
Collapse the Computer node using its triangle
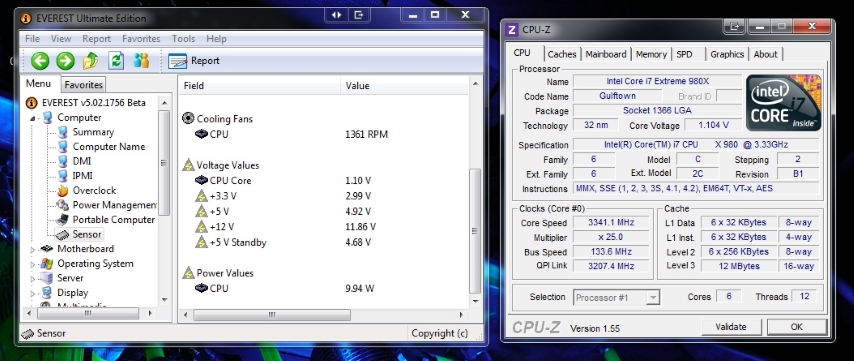(32, 118)
